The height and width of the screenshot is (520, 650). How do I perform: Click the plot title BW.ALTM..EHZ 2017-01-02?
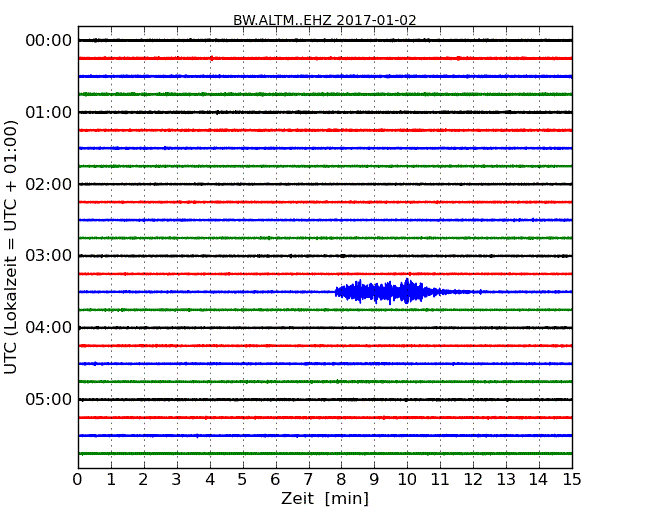pos(325,20)
